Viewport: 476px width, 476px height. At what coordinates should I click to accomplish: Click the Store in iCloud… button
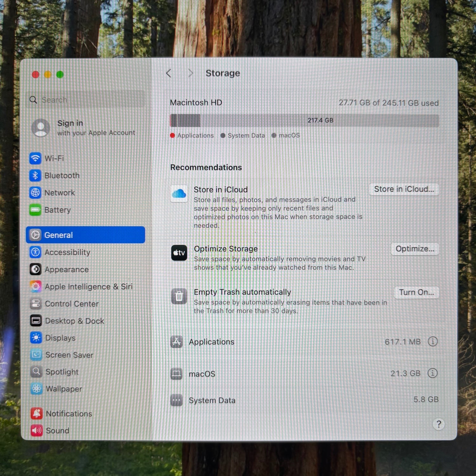[404, 189]
